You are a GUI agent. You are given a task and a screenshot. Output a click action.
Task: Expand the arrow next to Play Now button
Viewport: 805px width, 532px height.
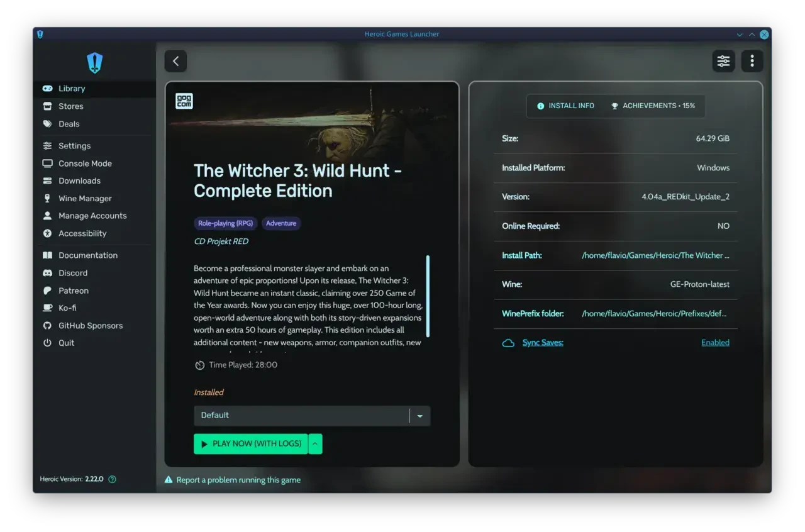tap(315, 444)
